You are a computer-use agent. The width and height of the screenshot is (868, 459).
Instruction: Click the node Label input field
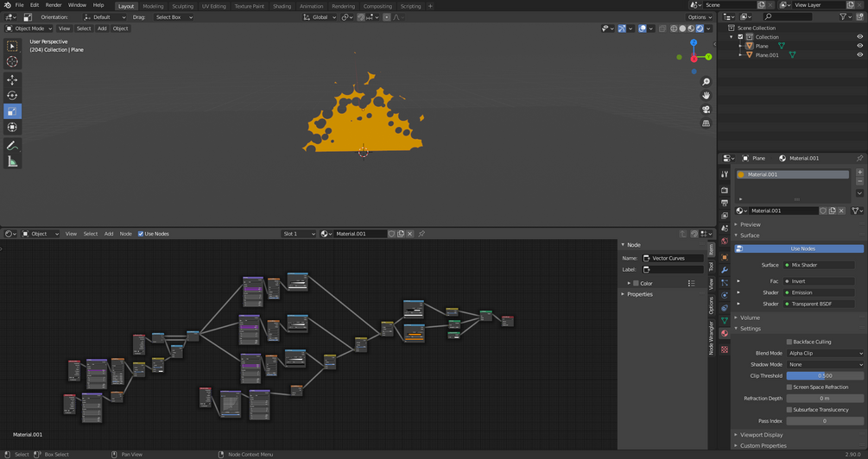click(674, 269)
